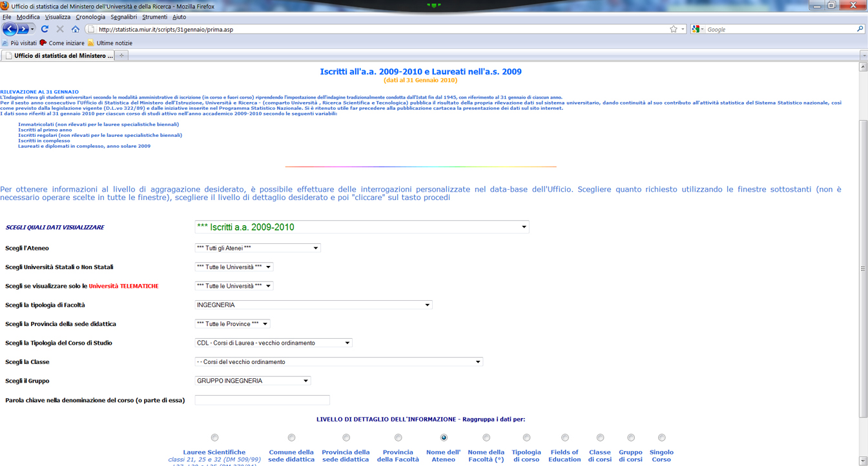Click the Come iniziare bookmark link
Screen dimensions: 868x466
[x=62, y=43]
